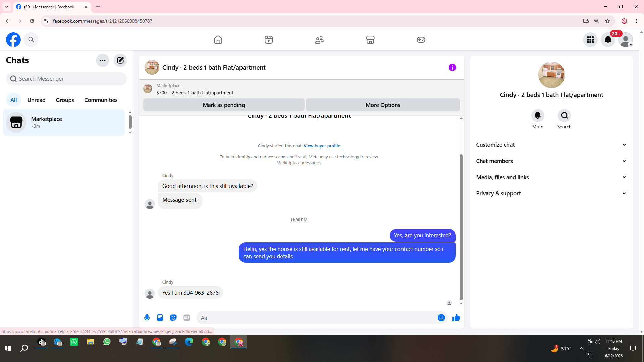
Task: Click 'Yes, are you interested?' message bubble
Action: pyautogui.click(x=423, y=235)
